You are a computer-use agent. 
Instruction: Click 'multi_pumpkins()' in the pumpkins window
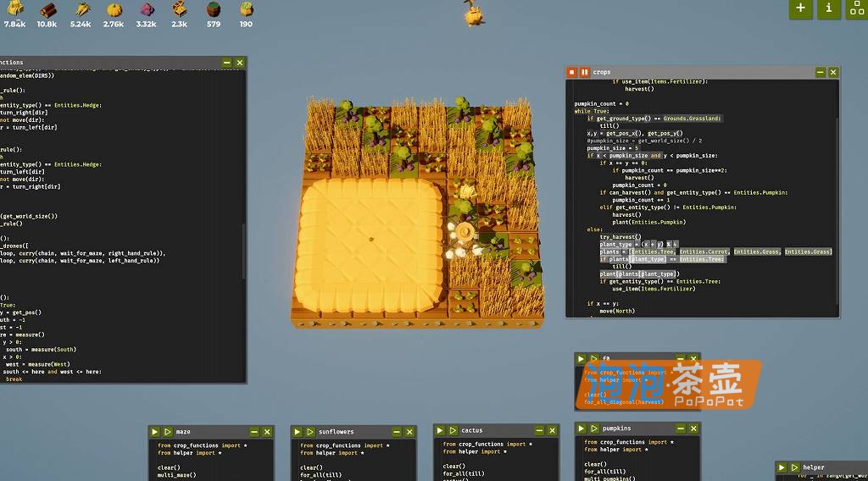(609, 478)
